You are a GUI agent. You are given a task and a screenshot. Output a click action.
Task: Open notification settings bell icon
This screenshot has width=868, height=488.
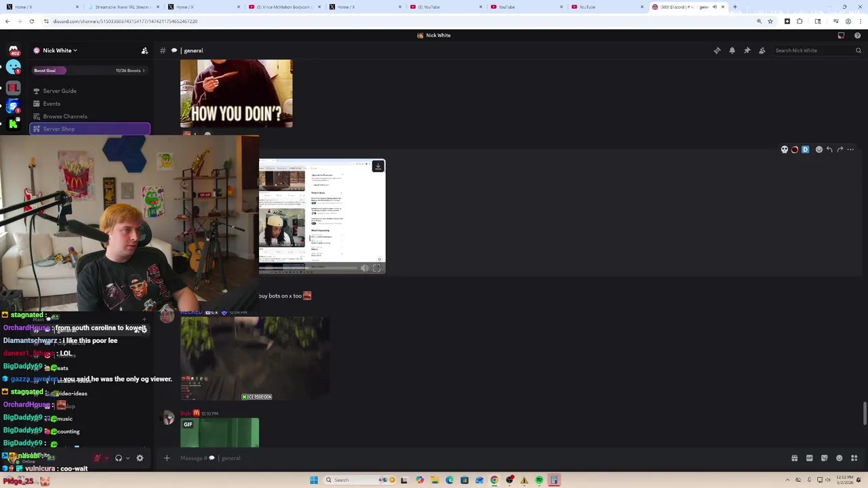(x=732, y=50)
